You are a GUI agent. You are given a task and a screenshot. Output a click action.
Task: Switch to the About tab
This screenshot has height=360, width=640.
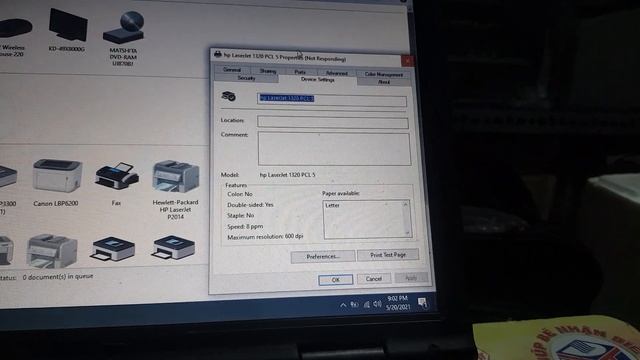click(384, 82)
